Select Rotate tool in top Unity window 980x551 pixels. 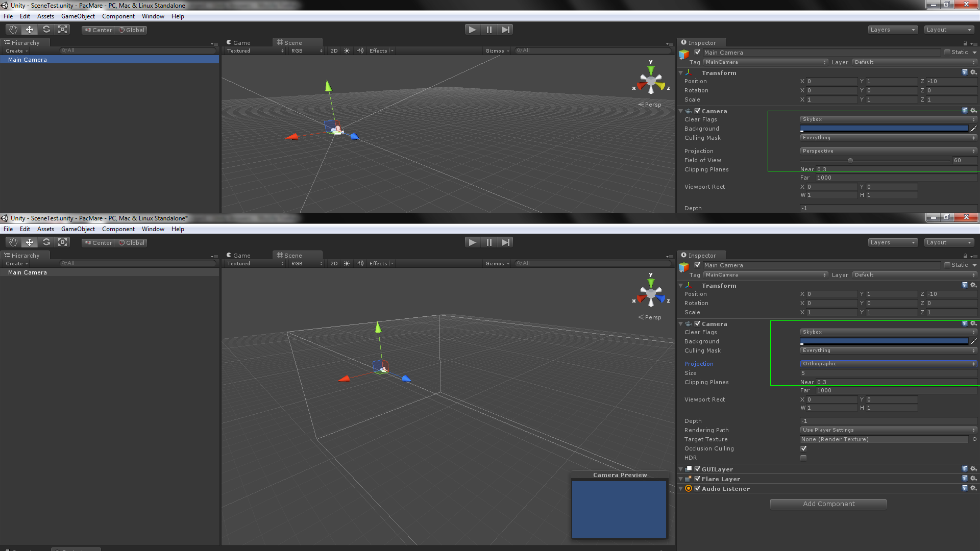46,30
